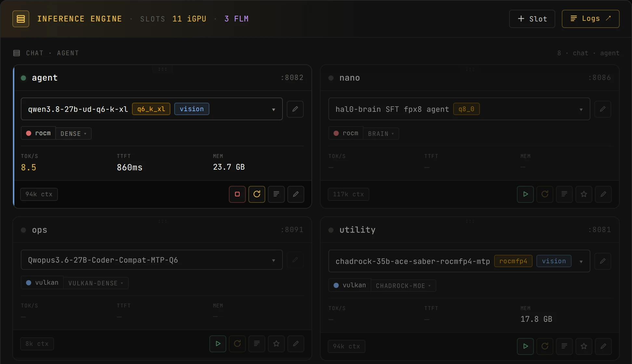Click the vulkan backend chip on utility
Viewport: 632px width, 364px height.
350,285
